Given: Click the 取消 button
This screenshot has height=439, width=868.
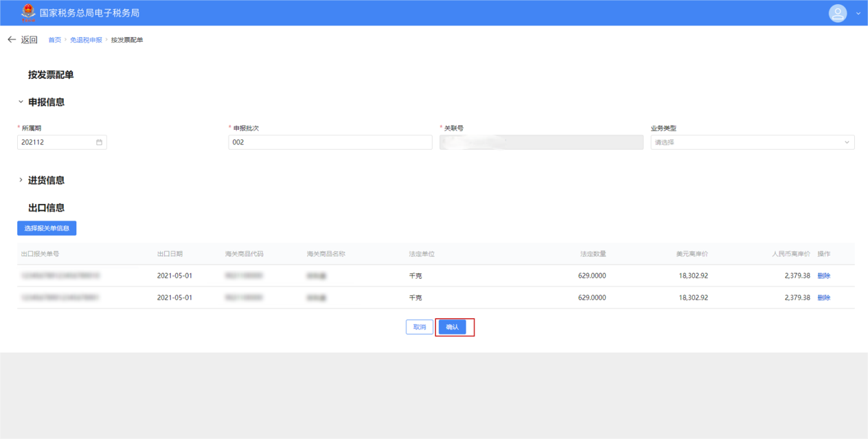Looking at the screenshot, I should (419, 327).
